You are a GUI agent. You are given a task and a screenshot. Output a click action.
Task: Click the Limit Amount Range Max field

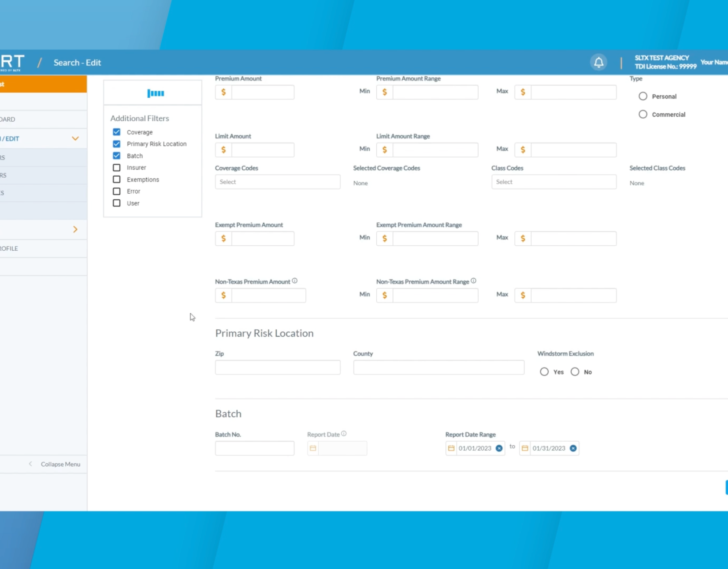[573, 150]
